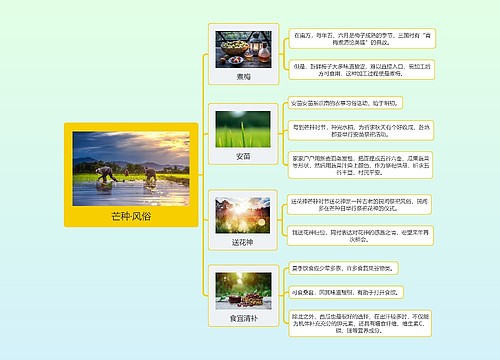Click the plum bowl and lantern thumbnail
The width and height of the screenshot is (500, 360).
click(243, 50)
